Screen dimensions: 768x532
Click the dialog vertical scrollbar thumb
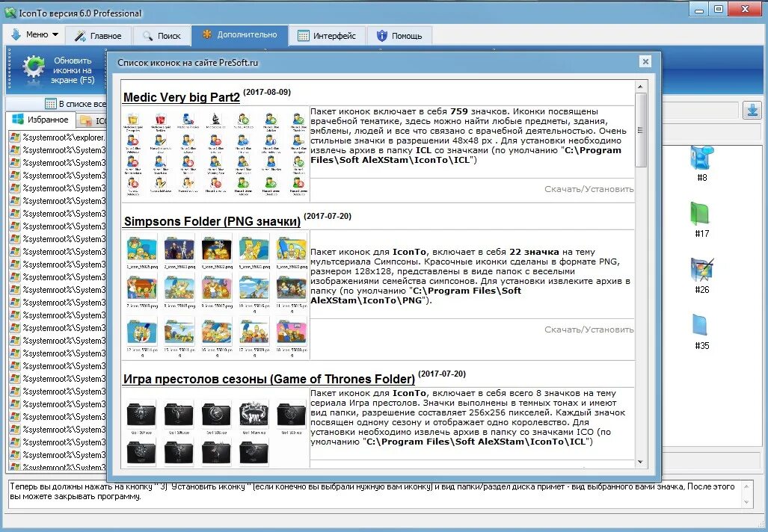(x=639, y=130)
